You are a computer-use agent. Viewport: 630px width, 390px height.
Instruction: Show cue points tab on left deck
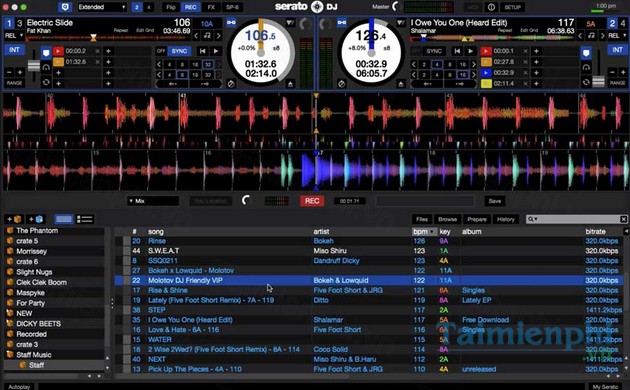pos(46,53)
